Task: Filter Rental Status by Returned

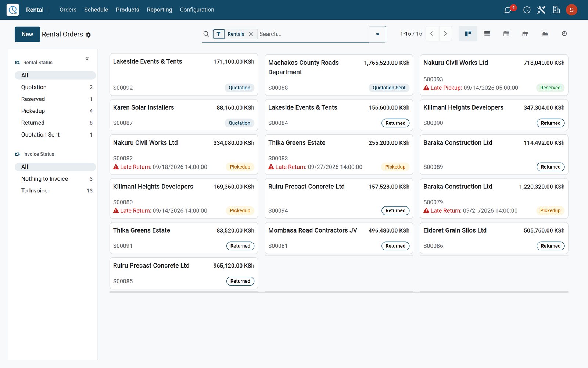Action: tap(55, 123)
